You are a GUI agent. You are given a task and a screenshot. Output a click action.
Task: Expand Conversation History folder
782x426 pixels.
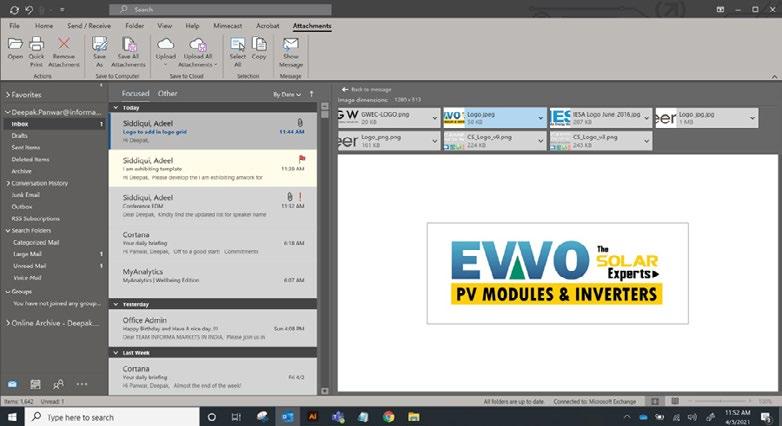pyautogui.click(x=7, y=183)
